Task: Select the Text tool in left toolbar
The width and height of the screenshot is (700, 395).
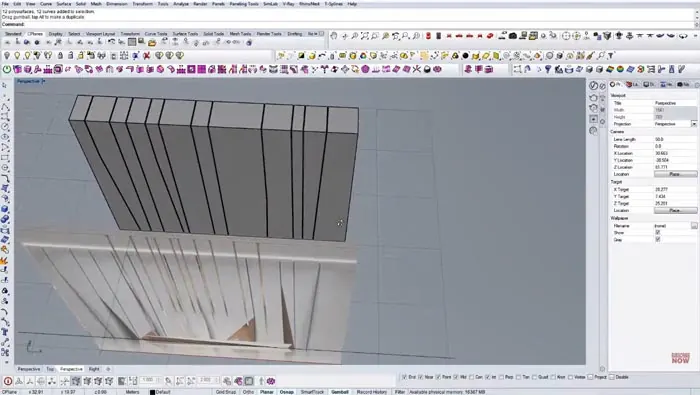Action: tap(5, 332)
